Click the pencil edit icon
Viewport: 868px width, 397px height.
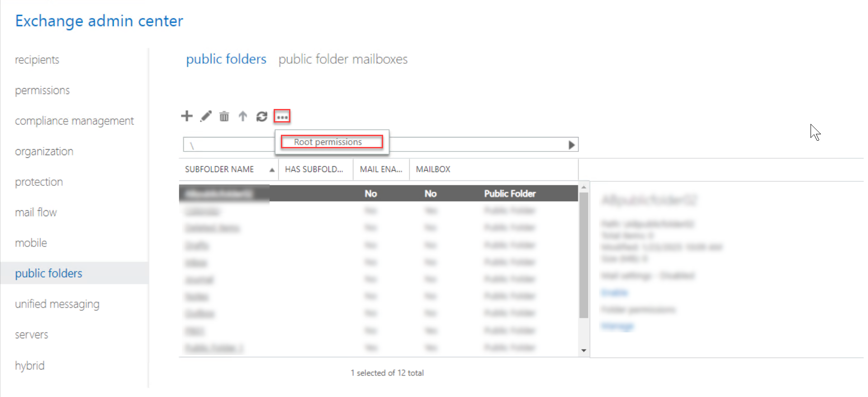click(206, 116)
